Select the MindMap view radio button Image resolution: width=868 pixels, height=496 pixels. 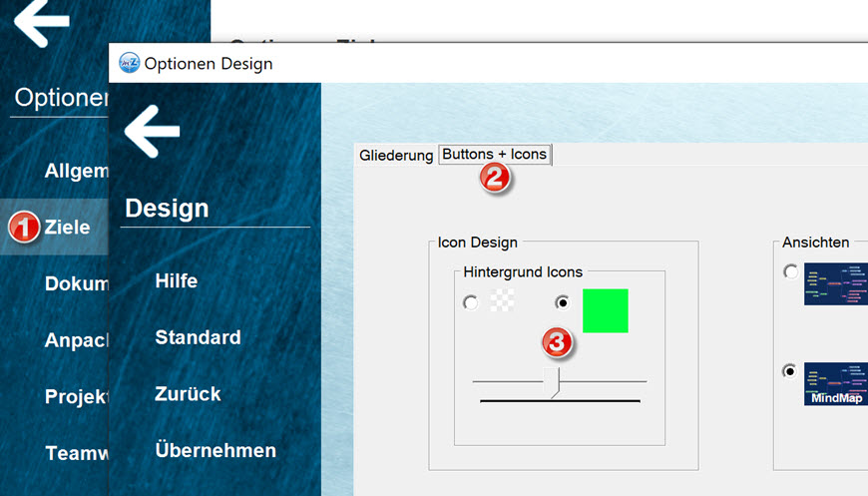[x=790, y=371]
